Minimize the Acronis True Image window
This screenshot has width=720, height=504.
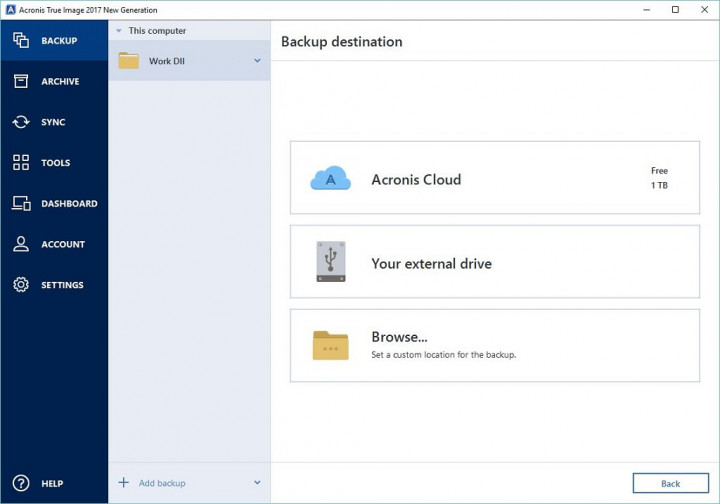(x=647, y=10)
